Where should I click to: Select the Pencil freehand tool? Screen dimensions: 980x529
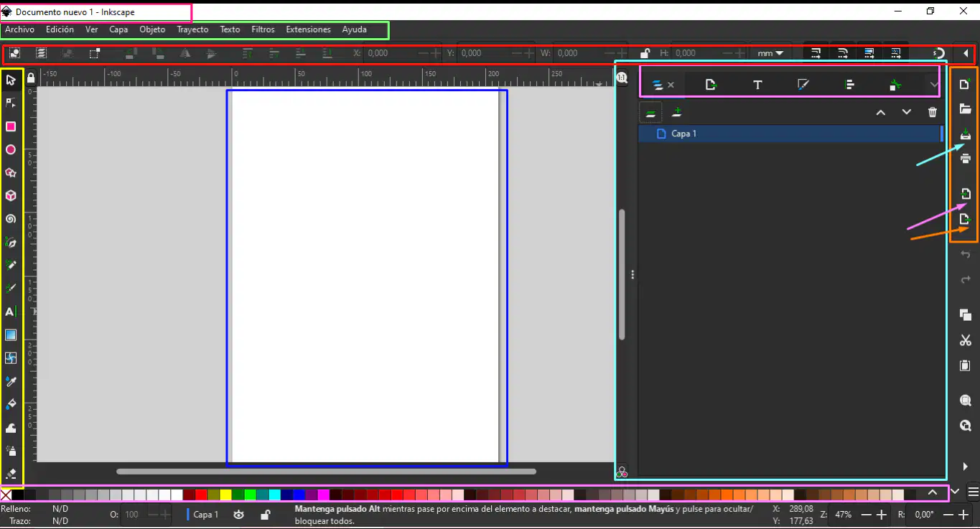click(x=11, y=265)
